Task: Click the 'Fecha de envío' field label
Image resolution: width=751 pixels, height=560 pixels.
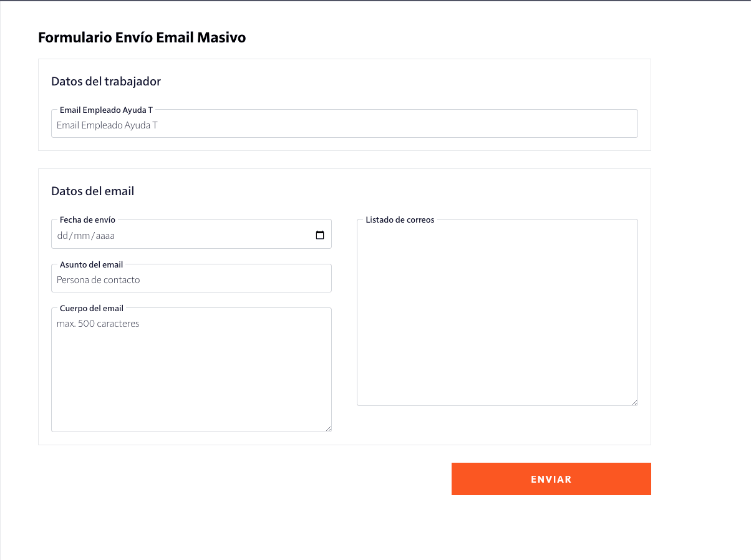Action: pos(87,220)
